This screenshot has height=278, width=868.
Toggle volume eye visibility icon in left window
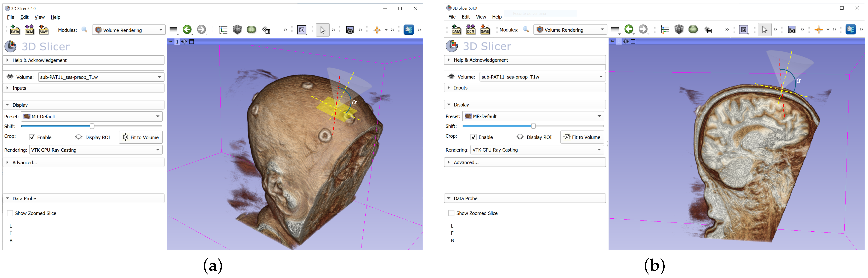point(10,77)
